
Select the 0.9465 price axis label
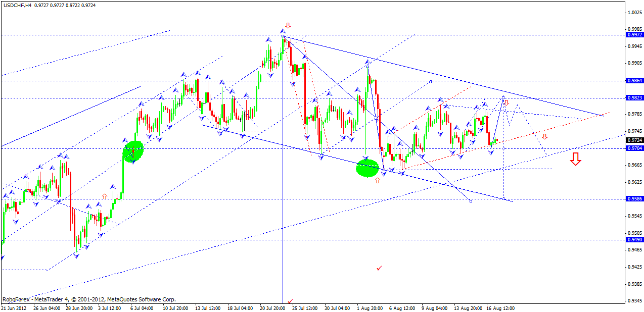(634, 250)
